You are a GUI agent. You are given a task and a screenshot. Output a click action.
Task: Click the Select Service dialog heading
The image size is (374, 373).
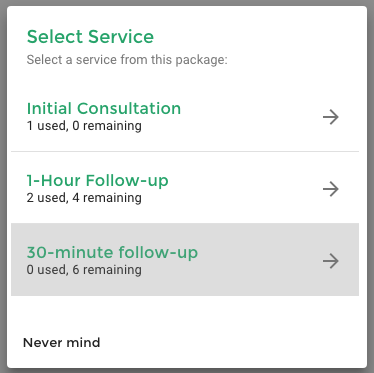pos(90,37)
